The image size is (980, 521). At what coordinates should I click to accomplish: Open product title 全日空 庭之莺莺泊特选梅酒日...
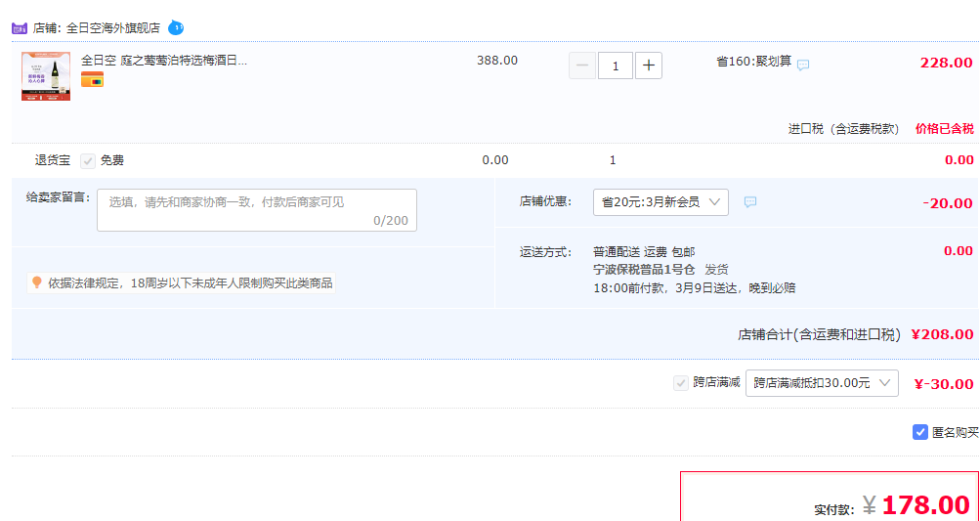pos(164,61)
